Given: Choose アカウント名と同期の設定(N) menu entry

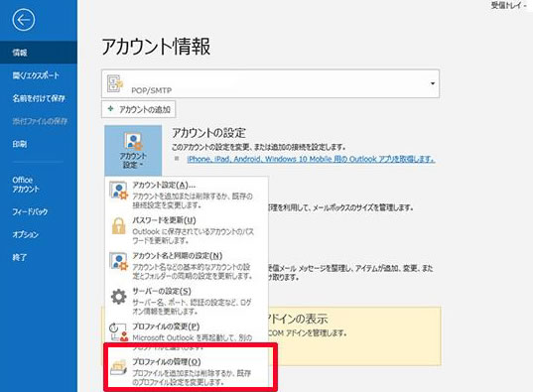Looking at the screenshot, I should point(187,266).
